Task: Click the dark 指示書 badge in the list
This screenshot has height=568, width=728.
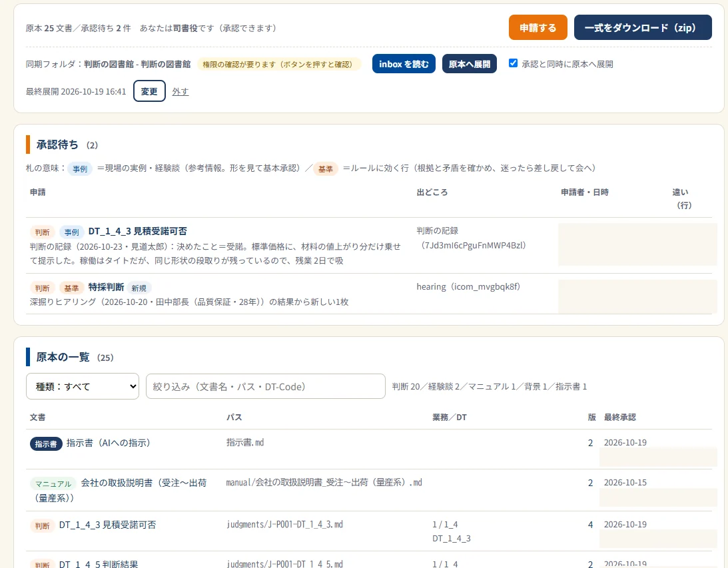Action: click(46, 444)
